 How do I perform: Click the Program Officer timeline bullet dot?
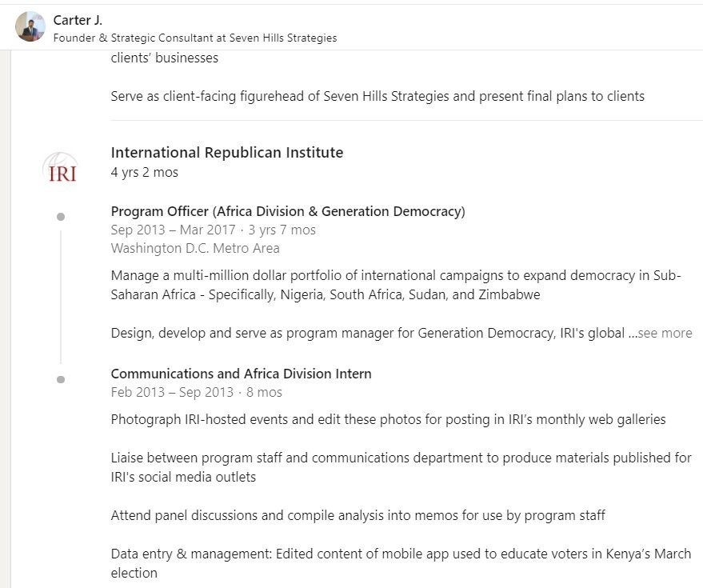point(61,217)
